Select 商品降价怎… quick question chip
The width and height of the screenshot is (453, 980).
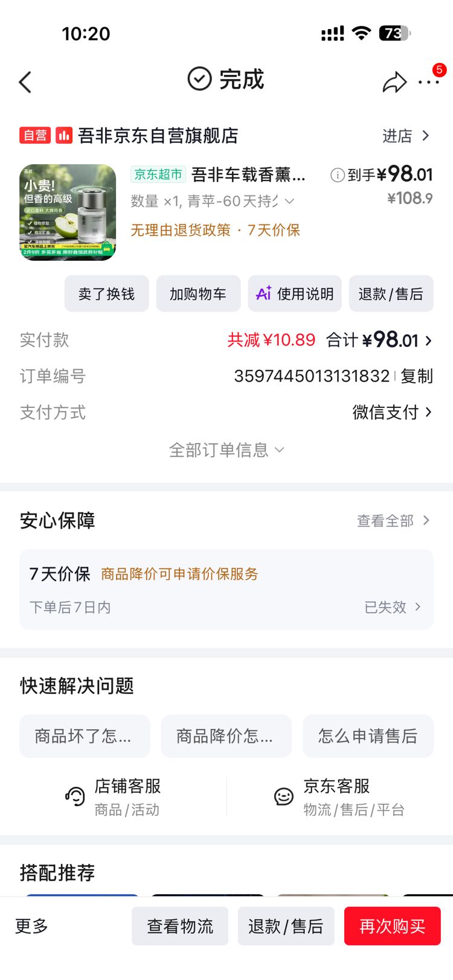226,736
